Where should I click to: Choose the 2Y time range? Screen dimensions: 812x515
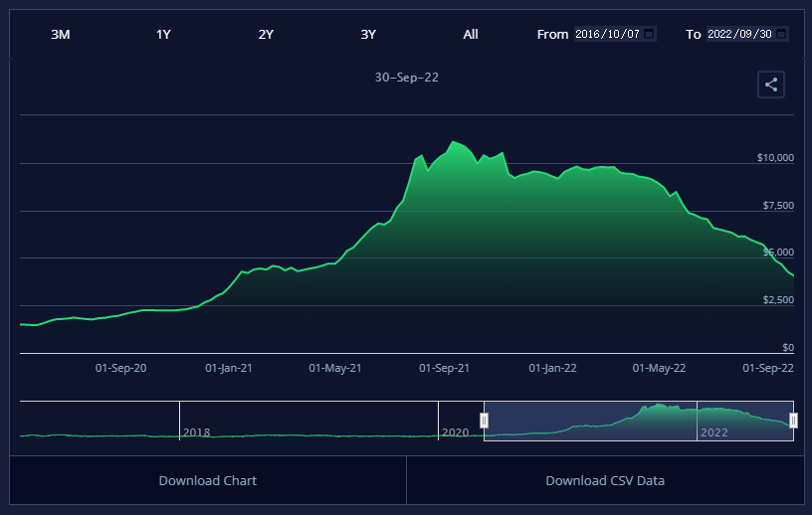point(266,34)
